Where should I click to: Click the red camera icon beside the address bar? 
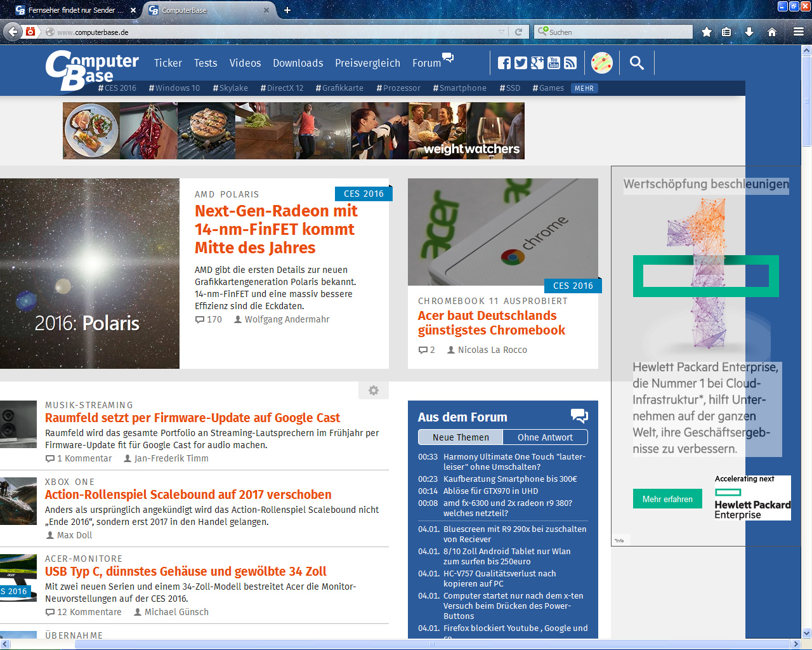[30, 32]
